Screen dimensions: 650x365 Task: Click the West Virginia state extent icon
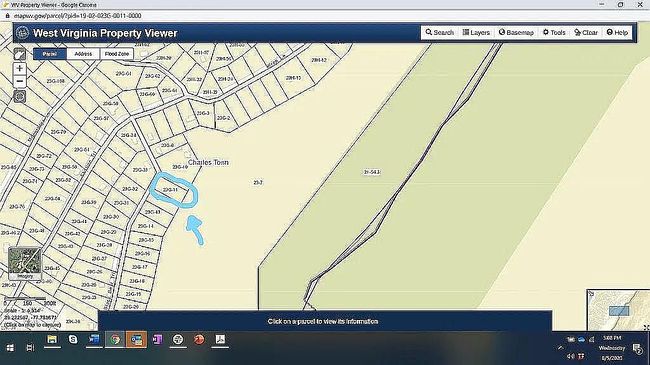[19, 54]
